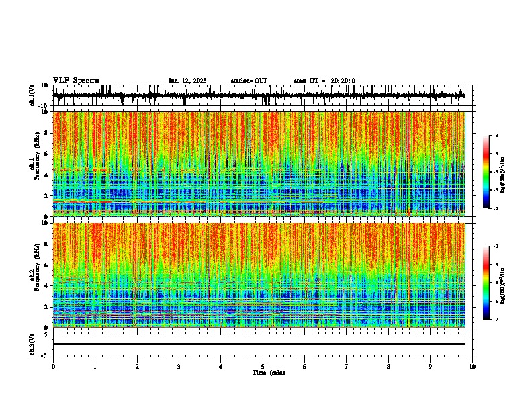Click the 'VLF Spectra' title text
532x411 pixels.
76,81
